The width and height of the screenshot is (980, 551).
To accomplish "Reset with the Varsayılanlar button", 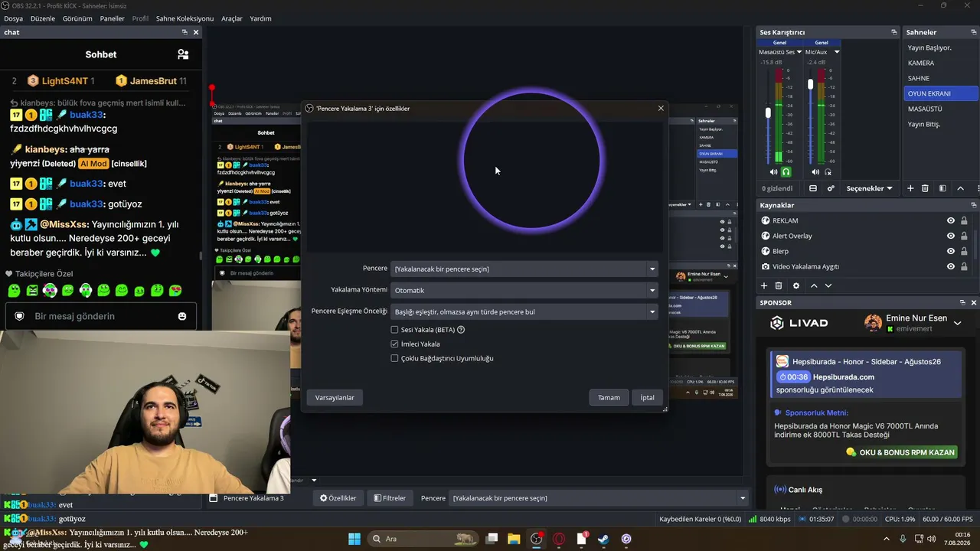I will (335, 397).
